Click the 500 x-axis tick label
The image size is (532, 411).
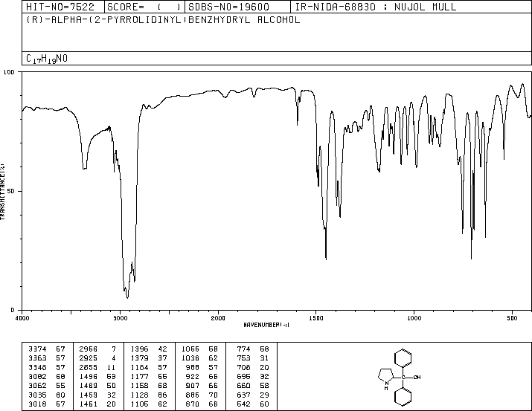pyautogui.click(x=512, y=318)
